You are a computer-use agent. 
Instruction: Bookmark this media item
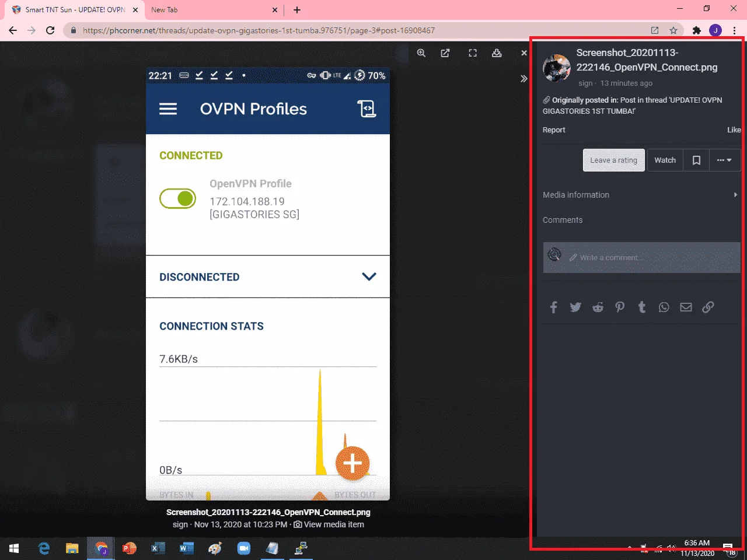696,160
